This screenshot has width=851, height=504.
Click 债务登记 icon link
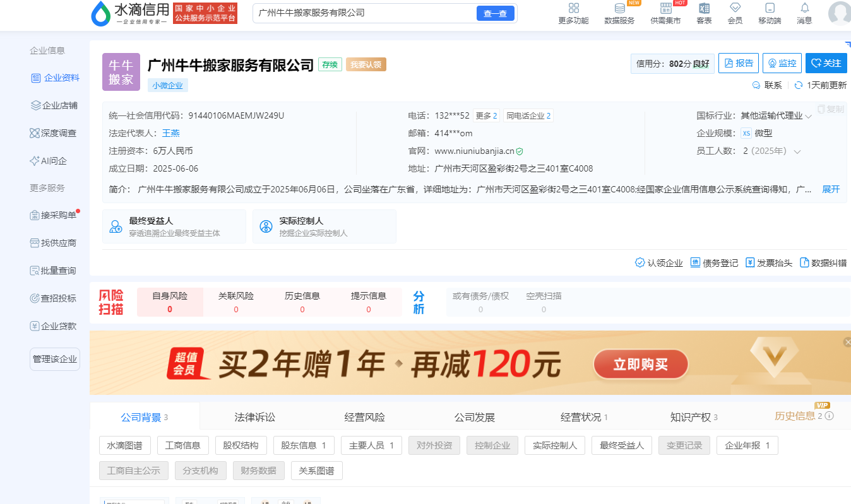coord(714,263)
